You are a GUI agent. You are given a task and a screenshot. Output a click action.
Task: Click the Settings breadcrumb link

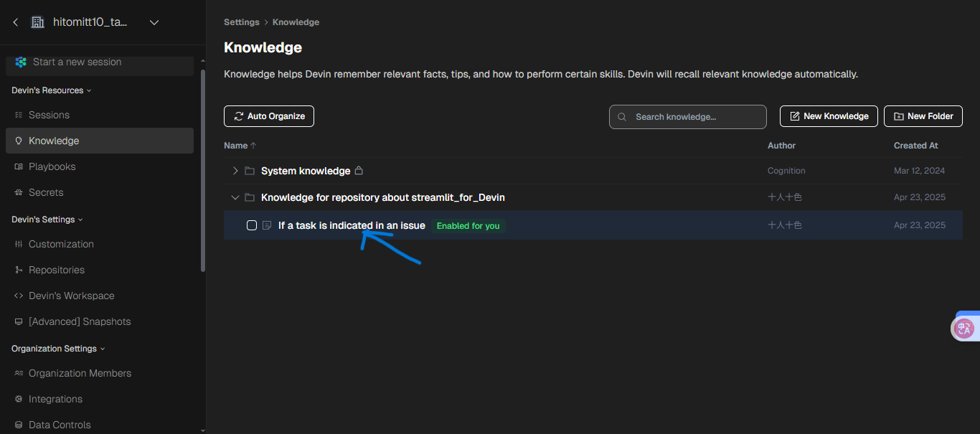(242, 22)
